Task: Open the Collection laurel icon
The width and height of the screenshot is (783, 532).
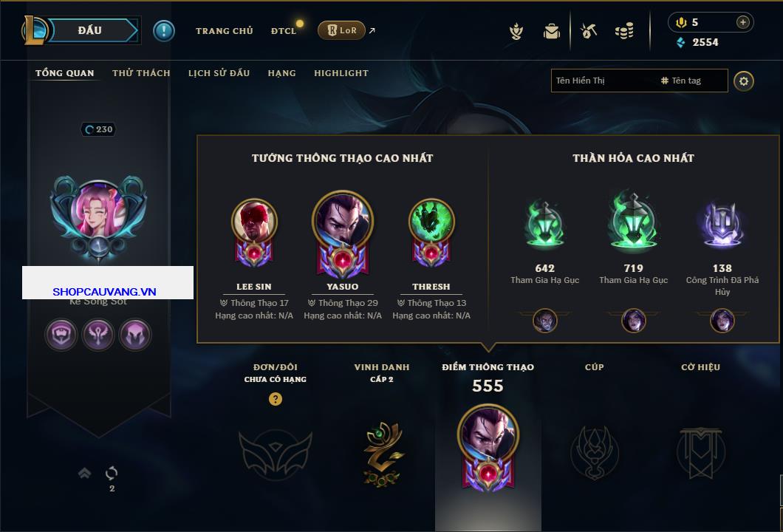Action: 516,32
